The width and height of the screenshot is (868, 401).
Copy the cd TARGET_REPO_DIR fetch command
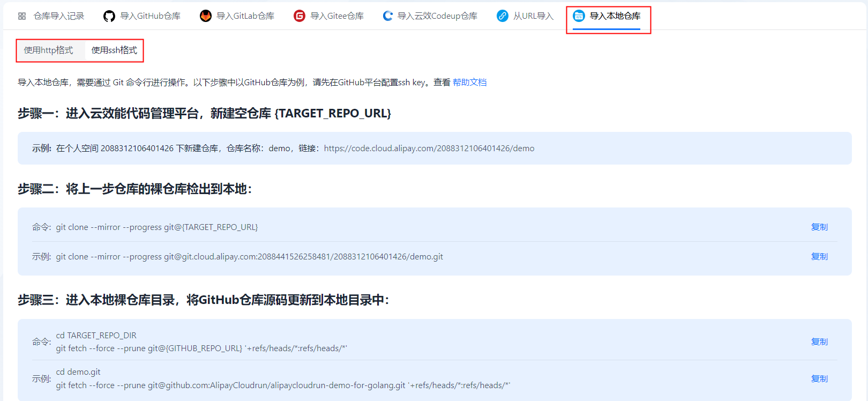click(x=819, y=342)
